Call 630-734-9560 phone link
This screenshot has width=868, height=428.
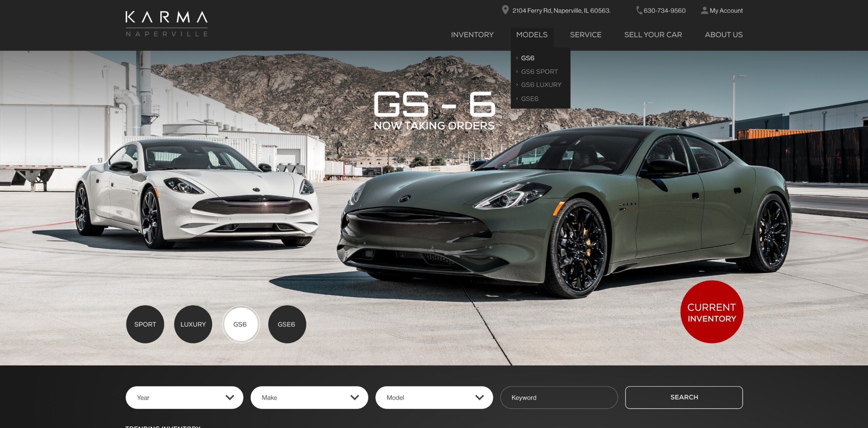click(x=664, y=11)
